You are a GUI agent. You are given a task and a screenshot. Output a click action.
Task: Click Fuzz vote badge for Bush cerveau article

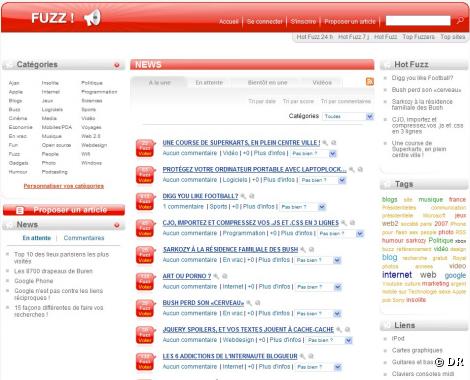pos(145,308)
